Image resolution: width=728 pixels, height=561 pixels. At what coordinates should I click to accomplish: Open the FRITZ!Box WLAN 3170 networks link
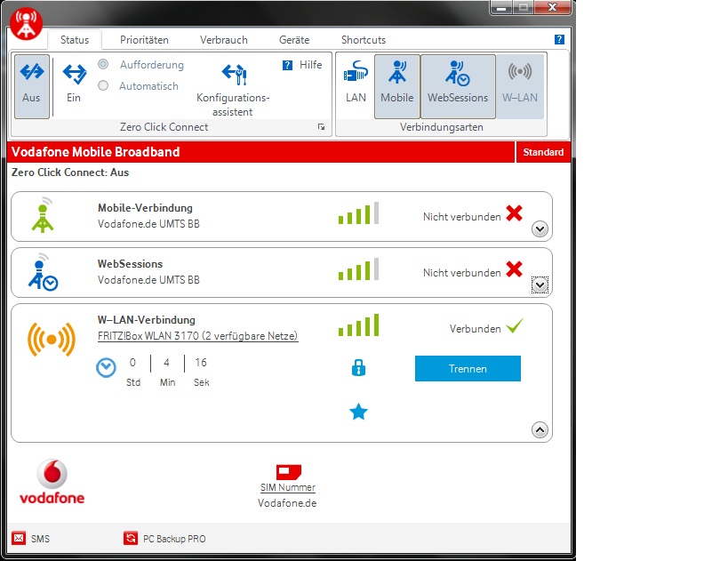(x=198, y=336)
